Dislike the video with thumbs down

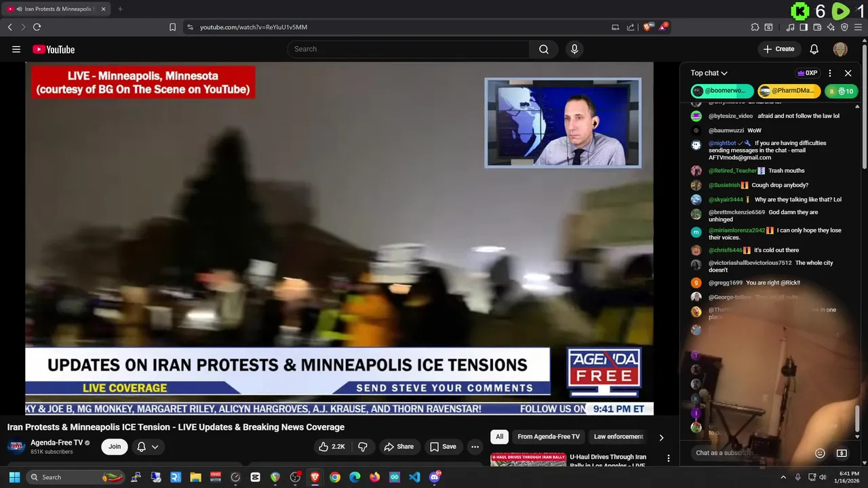pyautogui.click(x=363, y=447)
